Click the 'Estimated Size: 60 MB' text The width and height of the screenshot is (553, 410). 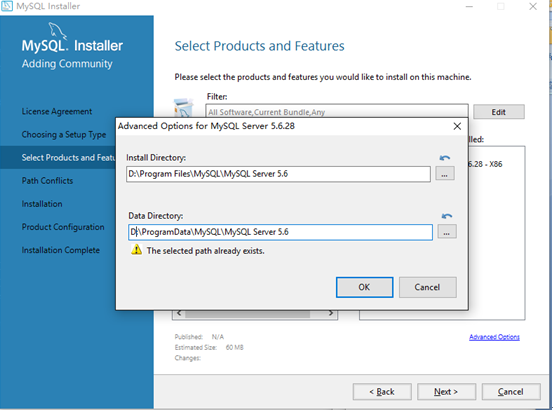(x=209, y=348)
